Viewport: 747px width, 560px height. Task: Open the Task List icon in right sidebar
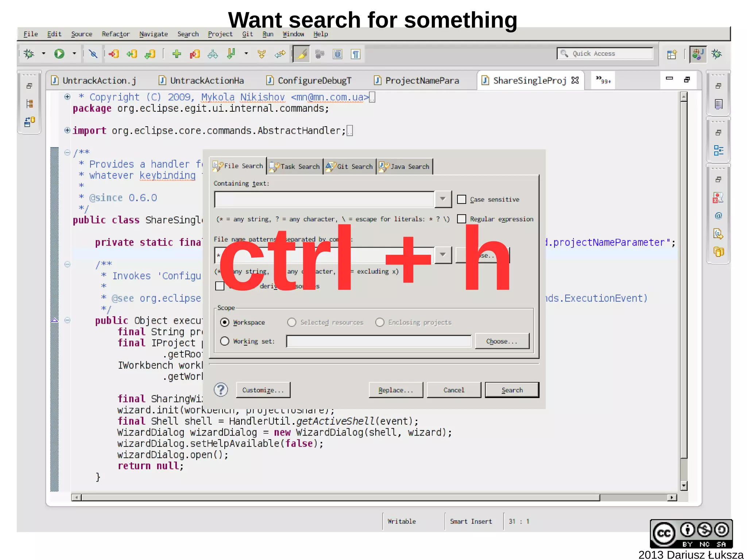coord(719,104)
